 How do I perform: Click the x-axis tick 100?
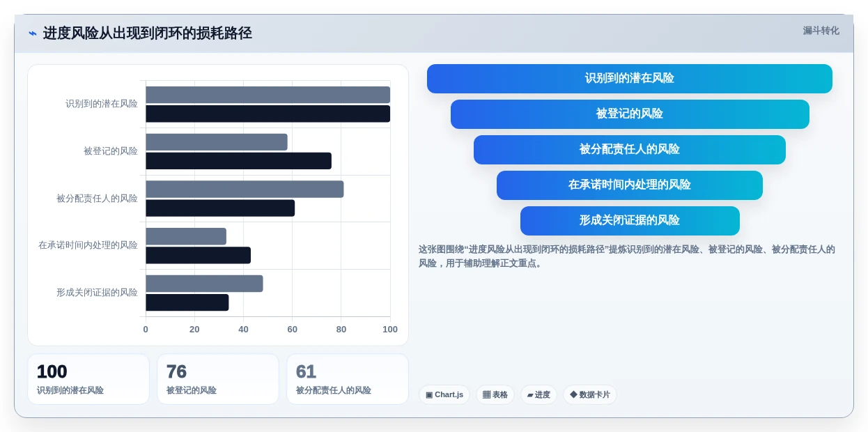[x=390, y=330]
